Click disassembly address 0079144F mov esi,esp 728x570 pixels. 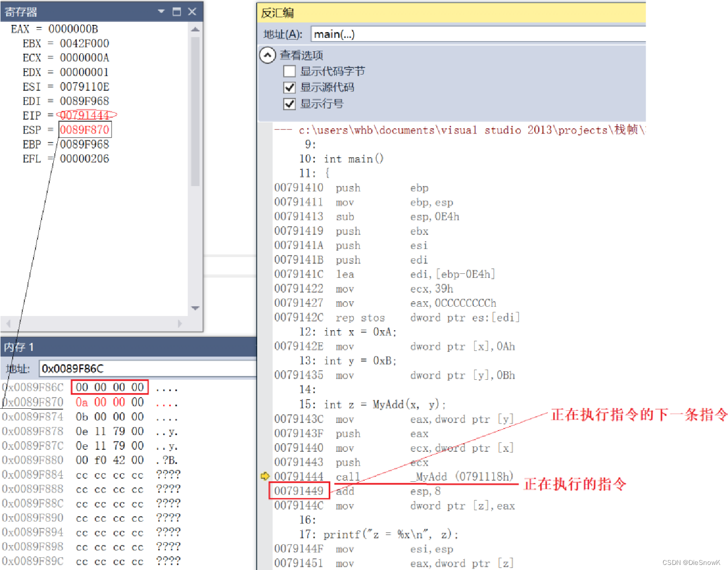(299, 549)
